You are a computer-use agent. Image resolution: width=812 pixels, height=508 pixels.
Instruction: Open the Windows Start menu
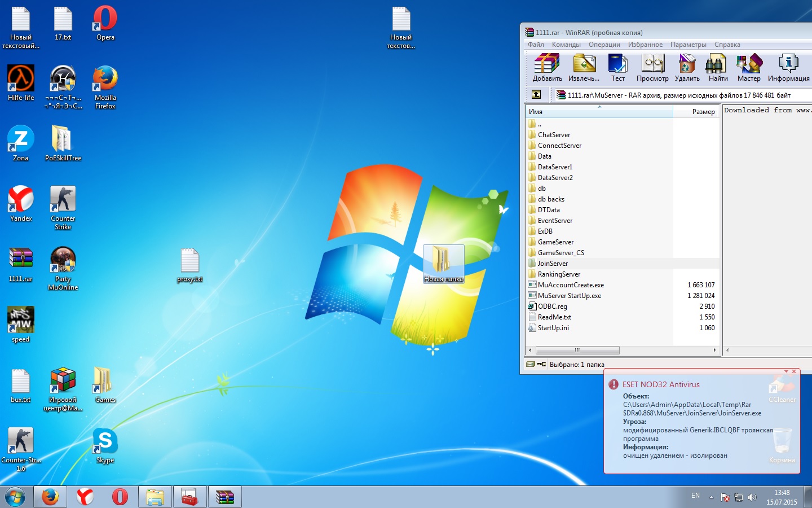click(15, 497)
